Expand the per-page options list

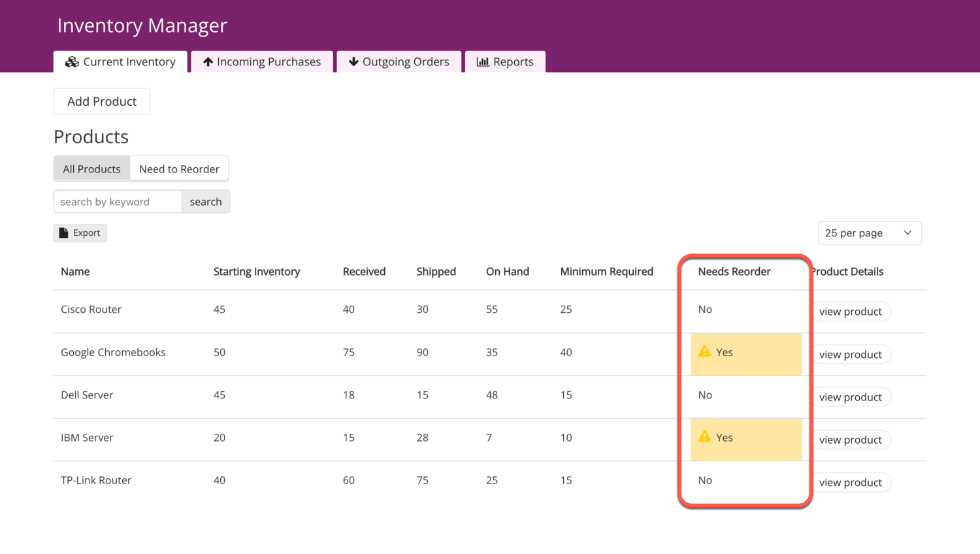(x=870, y=233)
